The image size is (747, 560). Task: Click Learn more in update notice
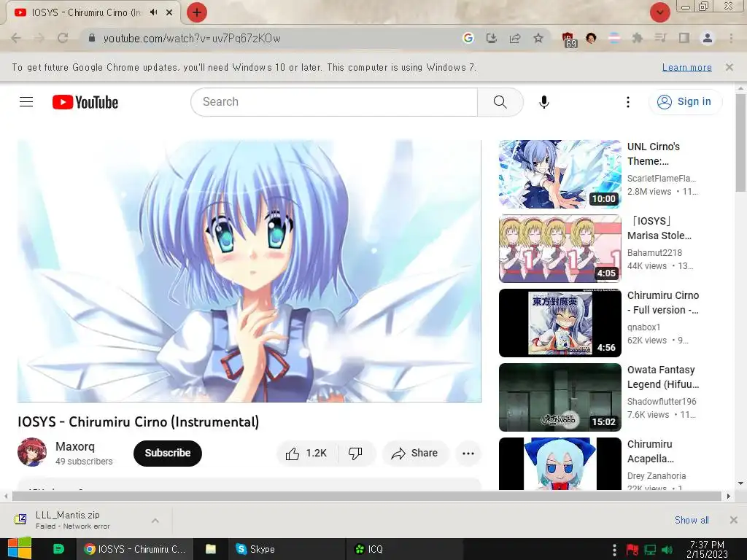click(x=687, y=68)
